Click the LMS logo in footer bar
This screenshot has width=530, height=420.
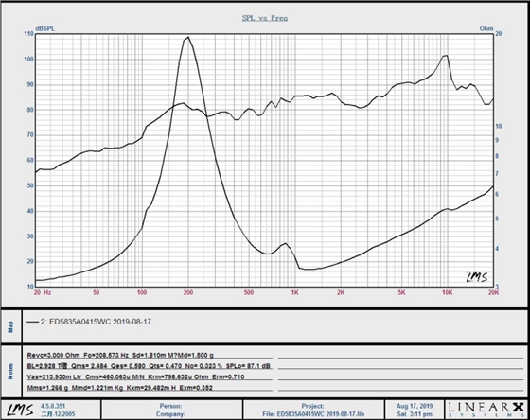click(x=21, y=410)
